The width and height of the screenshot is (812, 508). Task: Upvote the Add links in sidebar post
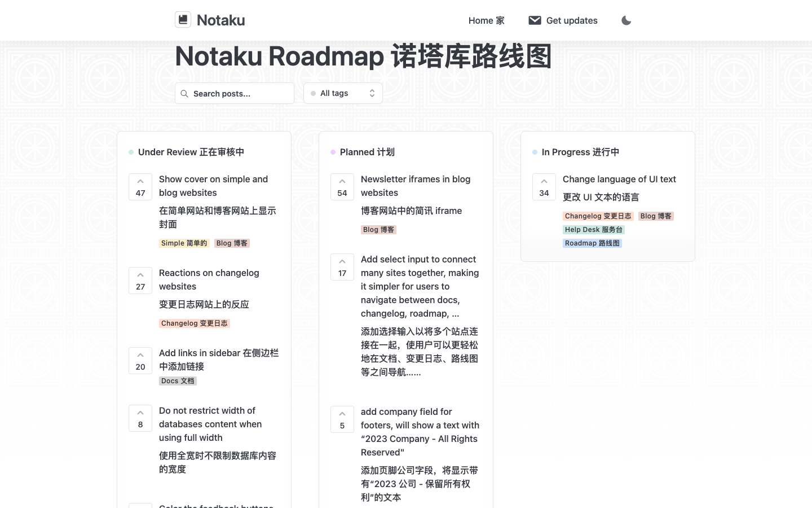140,361
